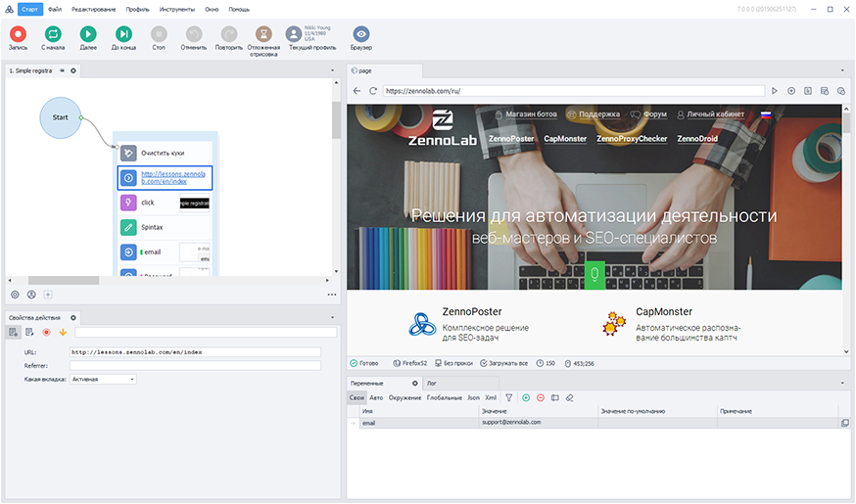This screenshot has width=856, height=504.
Task: Click the settings gear below project canvas
Action: coord(15,295)
